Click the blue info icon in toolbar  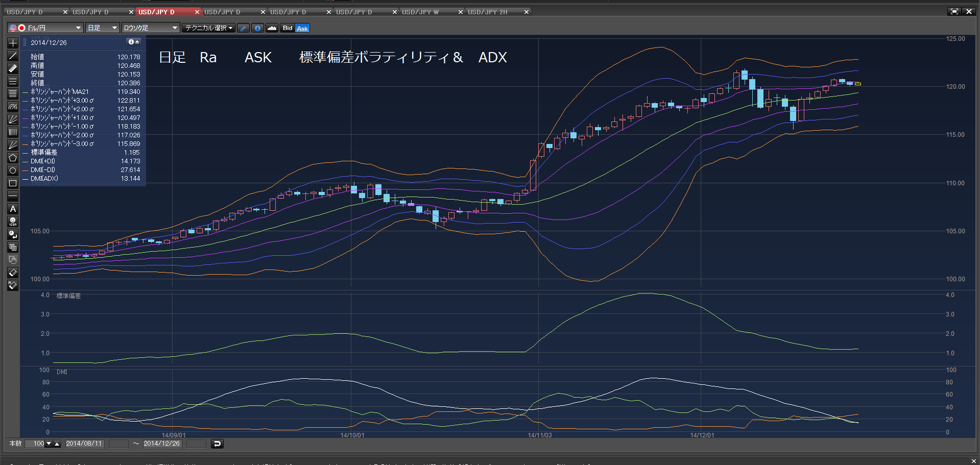coord(258,28)
